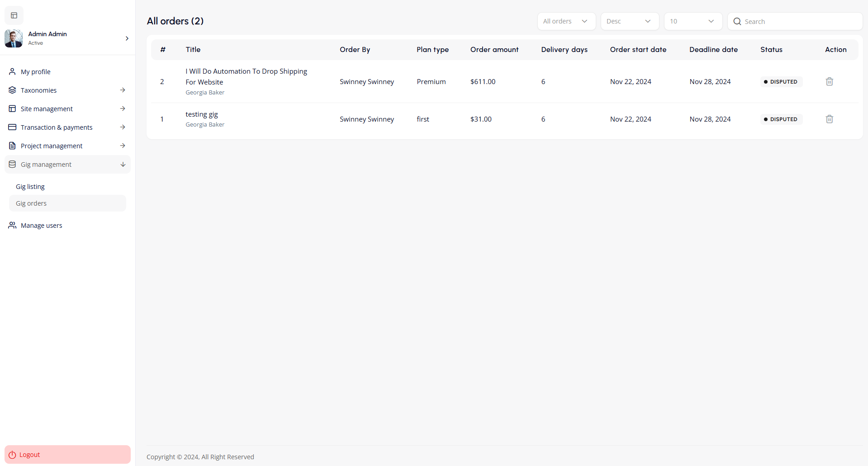Open the testing gig order title
Screen dimensions: 868x466
(x=202, y=114)
